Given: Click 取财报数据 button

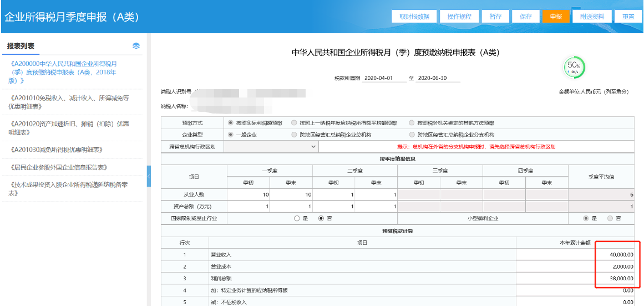Looking at the screenshot, I should click(414, 17).
